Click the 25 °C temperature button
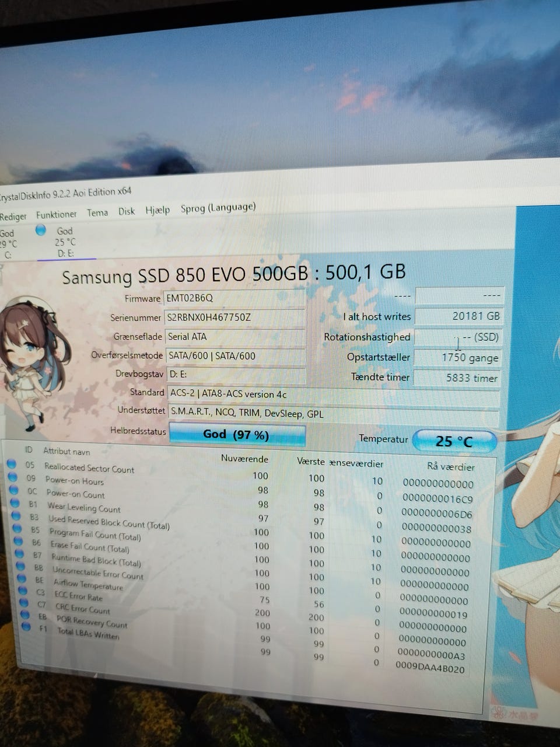The image size is (560, 747). tap(454, 441)
